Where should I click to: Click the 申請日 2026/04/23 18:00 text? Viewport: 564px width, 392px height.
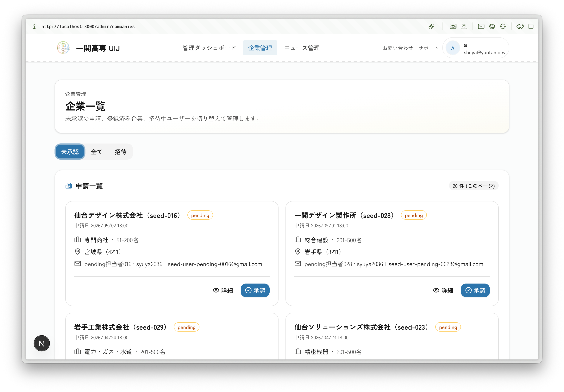[321, 338]
